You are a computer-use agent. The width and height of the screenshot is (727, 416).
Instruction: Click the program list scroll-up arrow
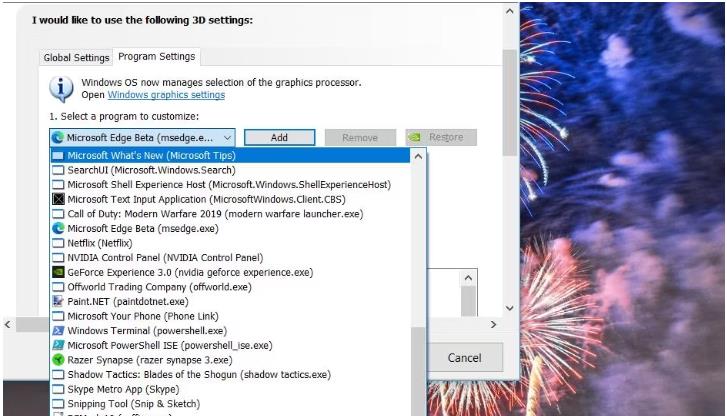(x=418, y=156)
